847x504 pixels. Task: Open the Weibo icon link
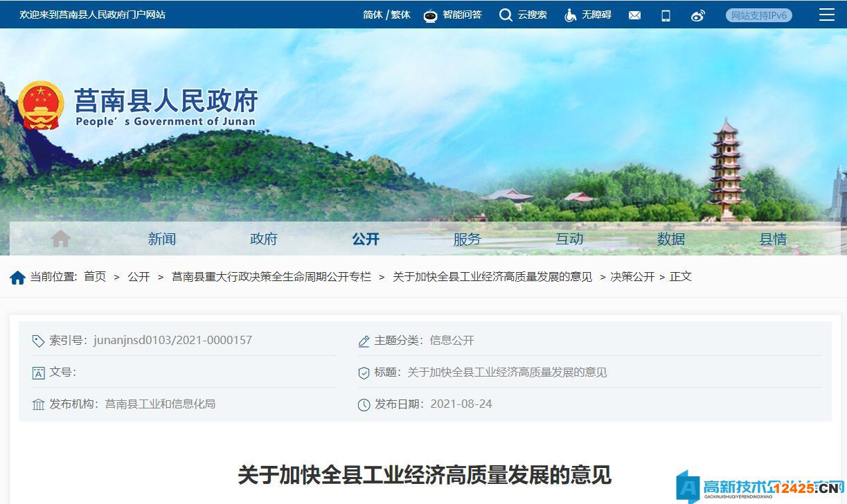click(697, 15)
